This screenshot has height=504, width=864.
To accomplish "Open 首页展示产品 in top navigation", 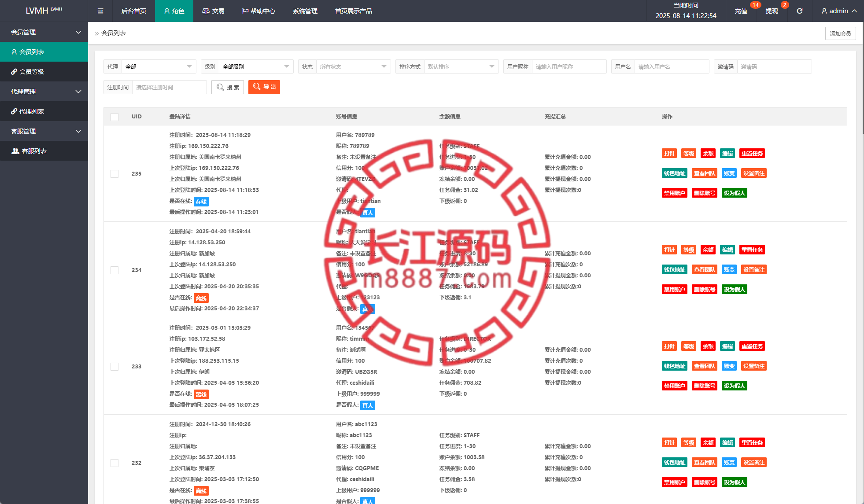I will tap(354, 11).
